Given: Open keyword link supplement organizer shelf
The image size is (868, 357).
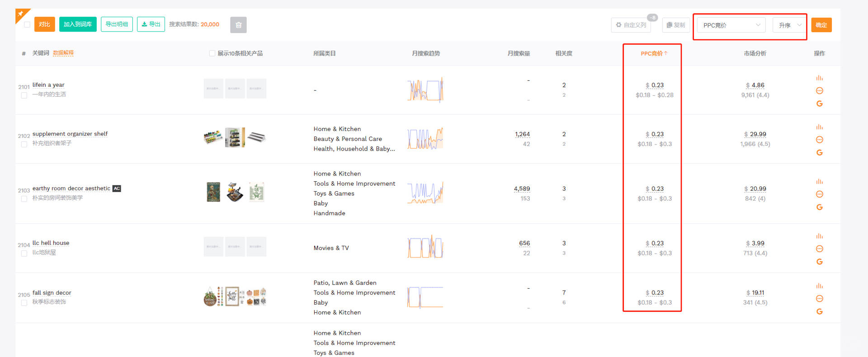Looking at the screenshot, I should point(70,134).
